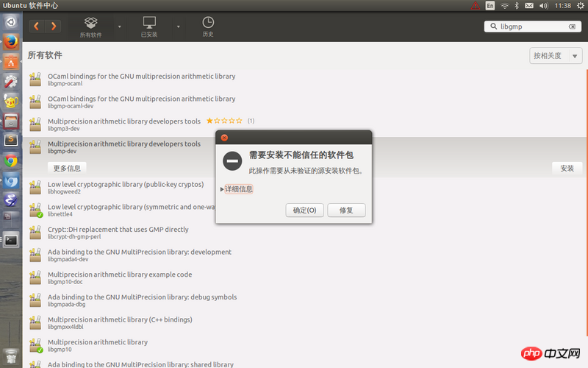The height and width of the screenshot is (368, 588).
Task: Open the Bluetooth indicator menu
Action: (517, 6)
